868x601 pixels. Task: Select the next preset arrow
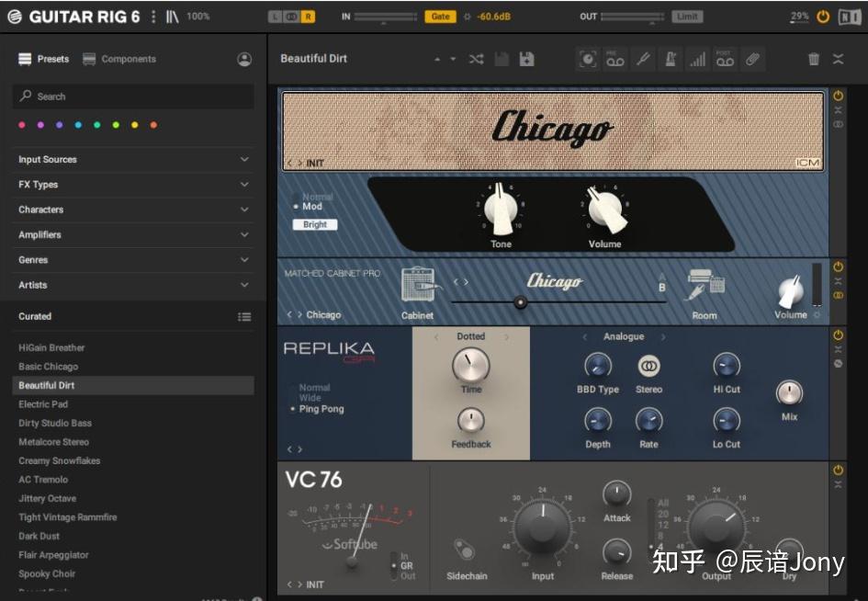point(453,59)
